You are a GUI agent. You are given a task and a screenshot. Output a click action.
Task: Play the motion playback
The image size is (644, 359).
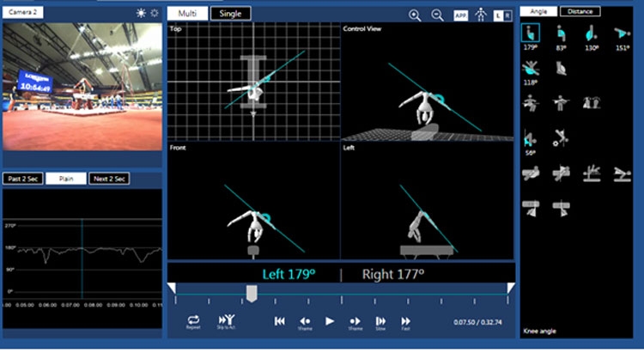coord(330,321)
